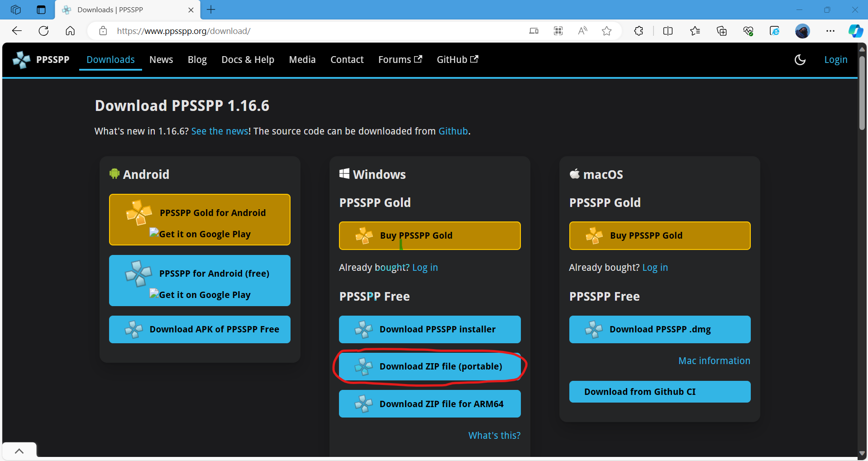The image size is (868, 461).
Task: Click the app available icon in address bar
Action: coord(534,31)
